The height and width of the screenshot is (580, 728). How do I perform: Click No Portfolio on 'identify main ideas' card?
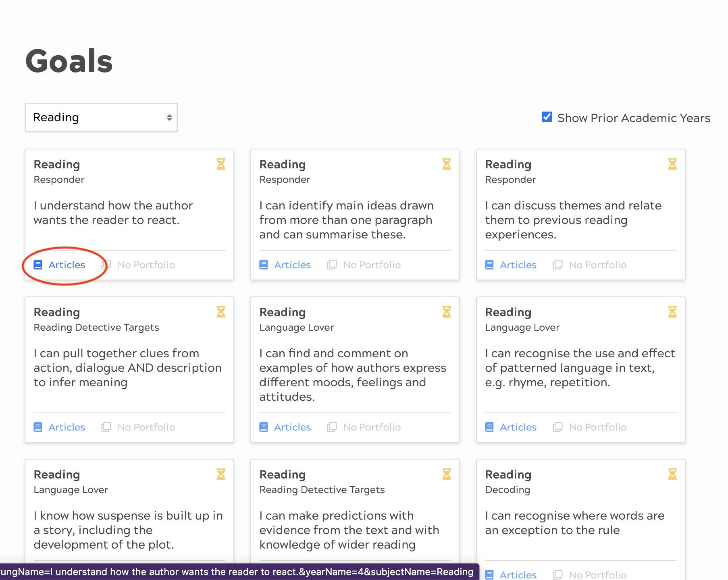pyautogui.click(x=372, y=265)
